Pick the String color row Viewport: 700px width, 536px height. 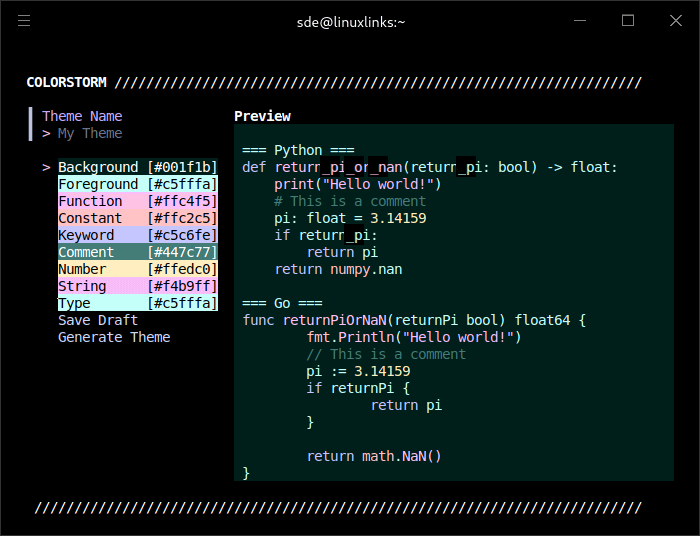[137, 286]
